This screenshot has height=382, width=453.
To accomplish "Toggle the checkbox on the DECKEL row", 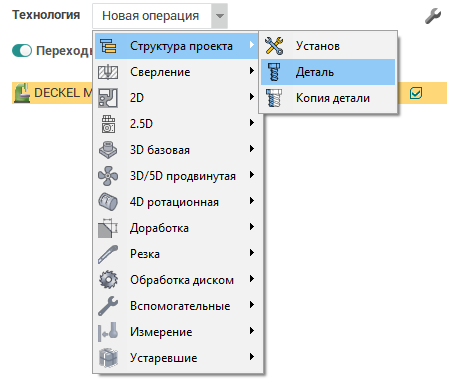I will 416,93.
